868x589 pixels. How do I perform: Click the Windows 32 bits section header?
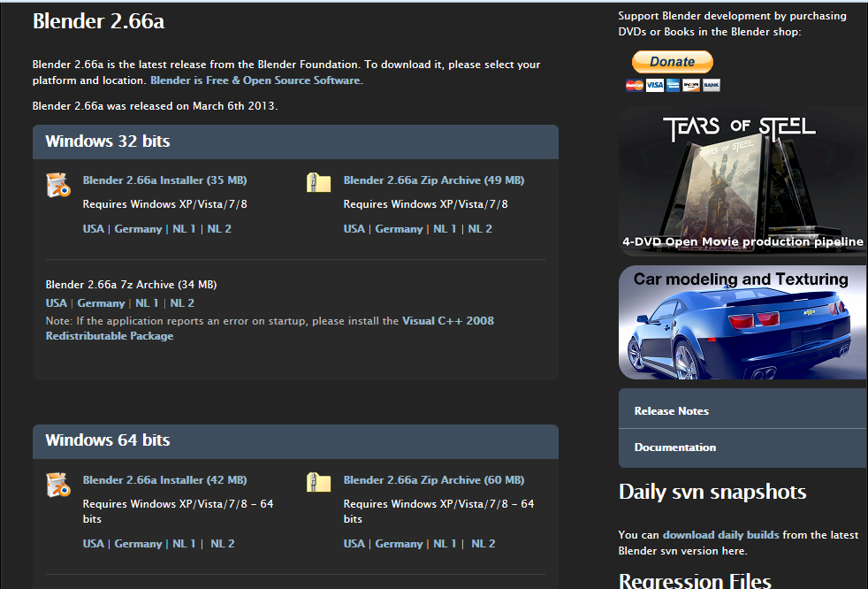(x=295, y=142)
